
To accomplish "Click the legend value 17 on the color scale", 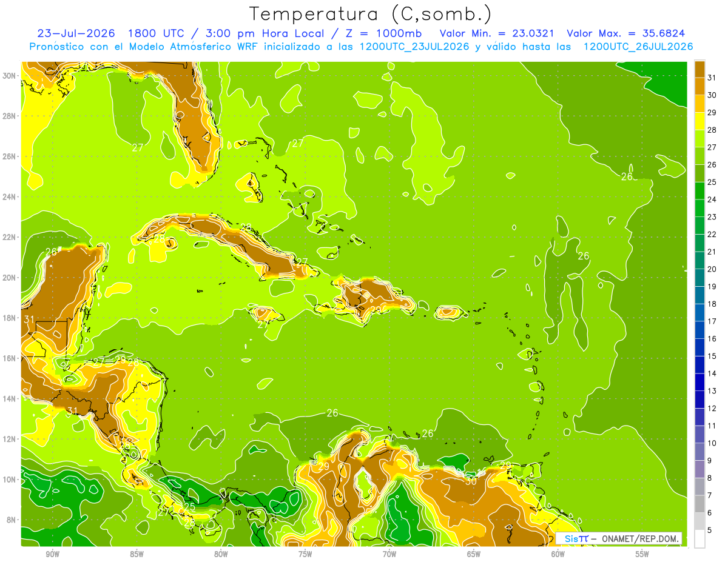I will pos(712,321).
